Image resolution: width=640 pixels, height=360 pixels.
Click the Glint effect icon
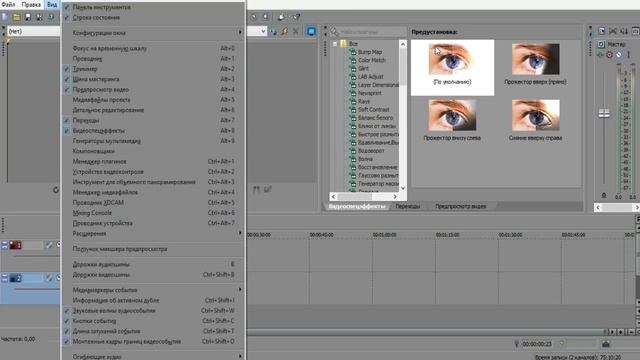tap(353, 68)
